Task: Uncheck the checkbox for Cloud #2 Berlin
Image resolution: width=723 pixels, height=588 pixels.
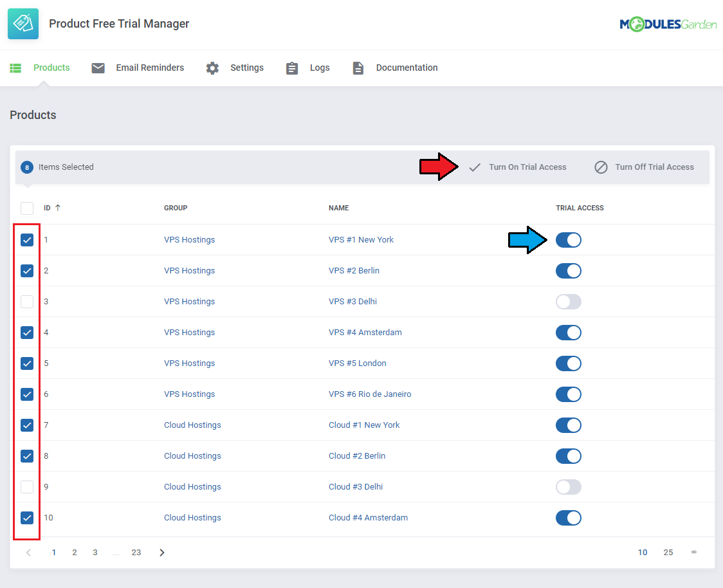Action: [27, 456]
